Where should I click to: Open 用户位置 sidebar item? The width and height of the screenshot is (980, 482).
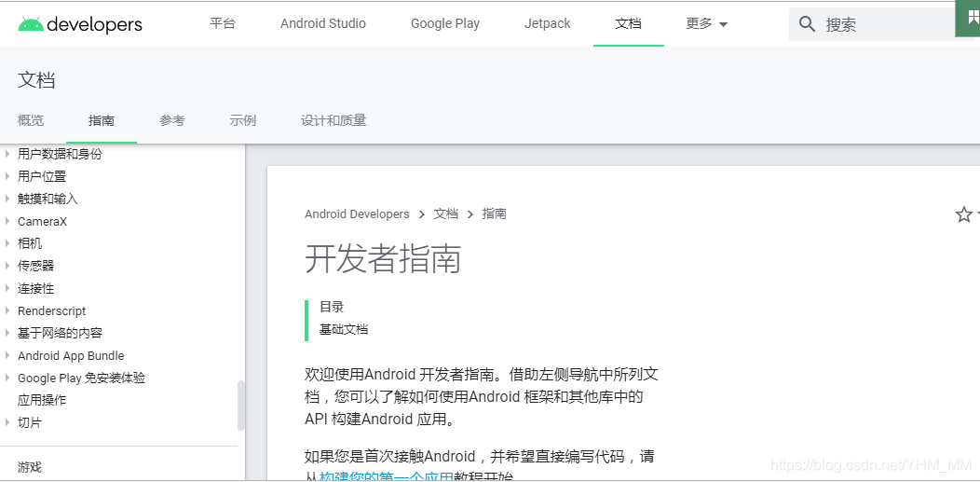tap(42, 176)
